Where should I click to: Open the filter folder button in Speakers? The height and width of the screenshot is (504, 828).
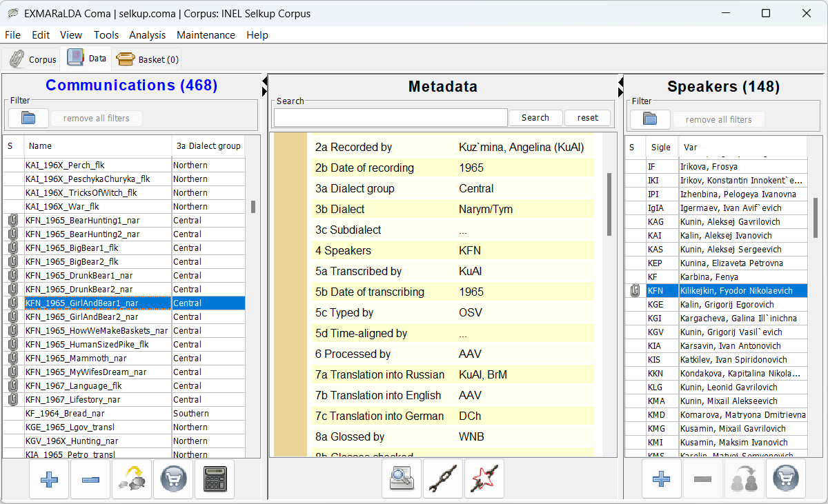tap(650, 119)
